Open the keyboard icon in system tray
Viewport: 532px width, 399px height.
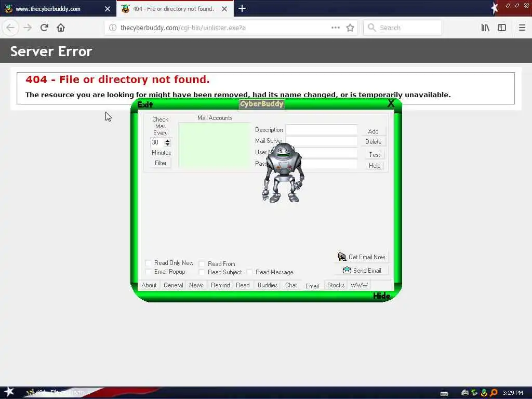pyautogui.click(x=444, y=393)
